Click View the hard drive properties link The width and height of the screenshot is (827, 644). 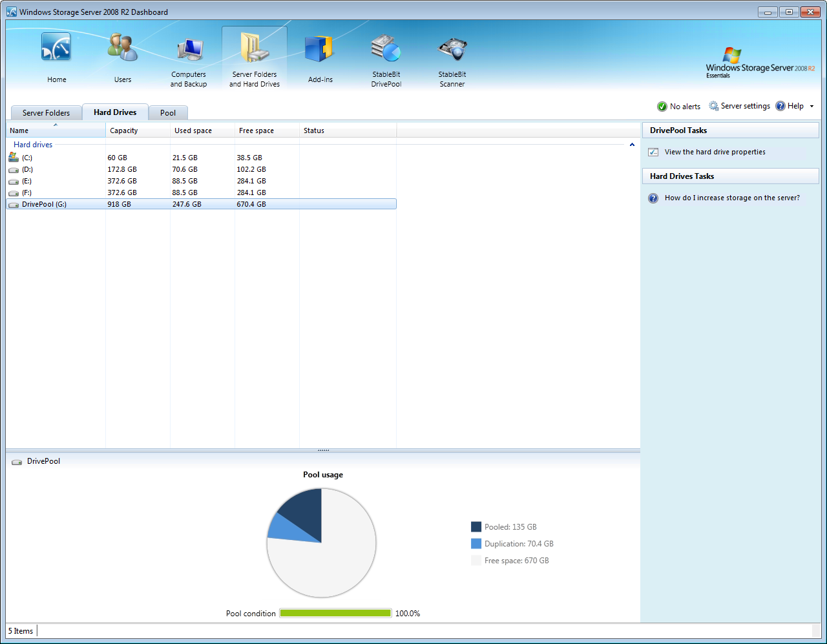[x=715, y=152]
